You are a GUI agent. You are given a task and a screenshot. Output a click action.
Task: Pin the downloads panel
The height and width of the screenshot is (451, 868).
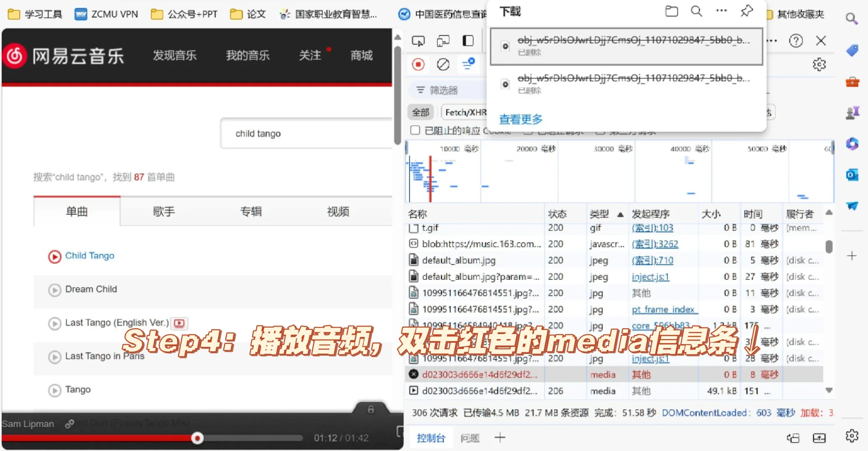(x=747, y=11)
